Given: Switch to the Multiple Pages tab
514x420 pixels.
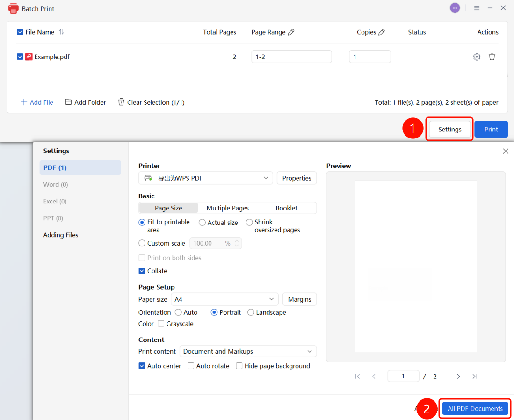Looking at the screenshot, I should (x=227, y=208).
